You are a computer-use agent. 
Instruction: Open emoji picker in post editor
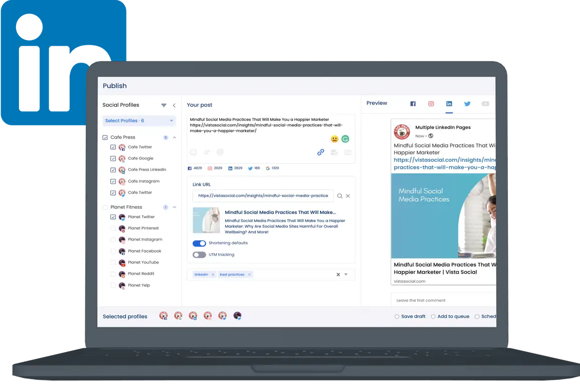pyautogui.click(x=193, y=152)
